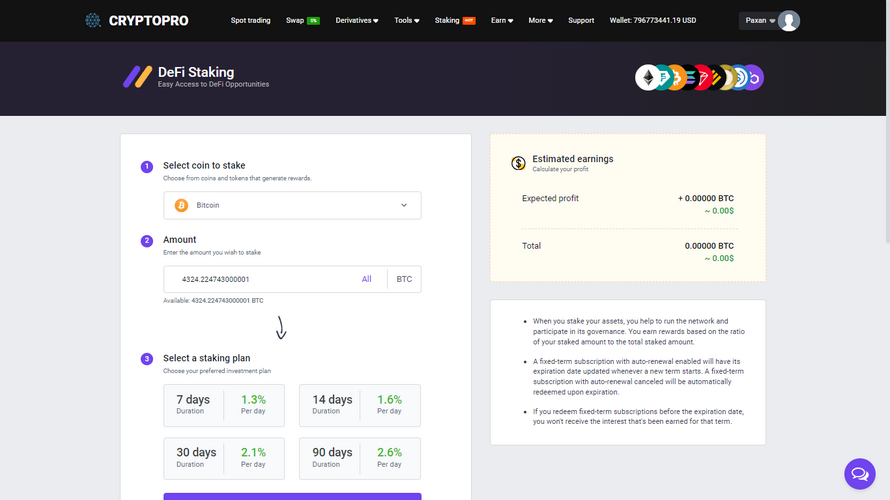The image size is (890, 500).
Task: Open the Support link
Action: [x=581, y=20]
